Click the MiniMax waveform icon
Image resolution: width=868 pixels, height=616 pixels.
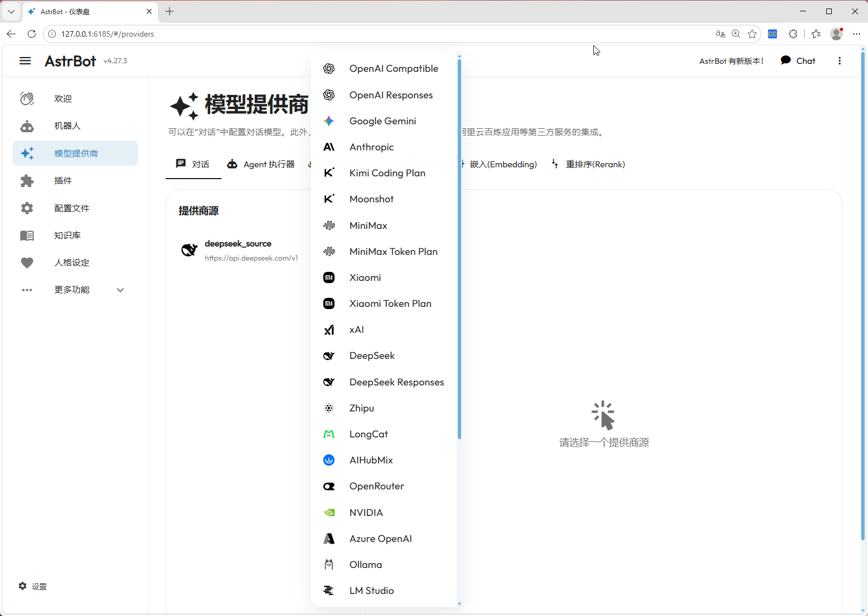329,225
